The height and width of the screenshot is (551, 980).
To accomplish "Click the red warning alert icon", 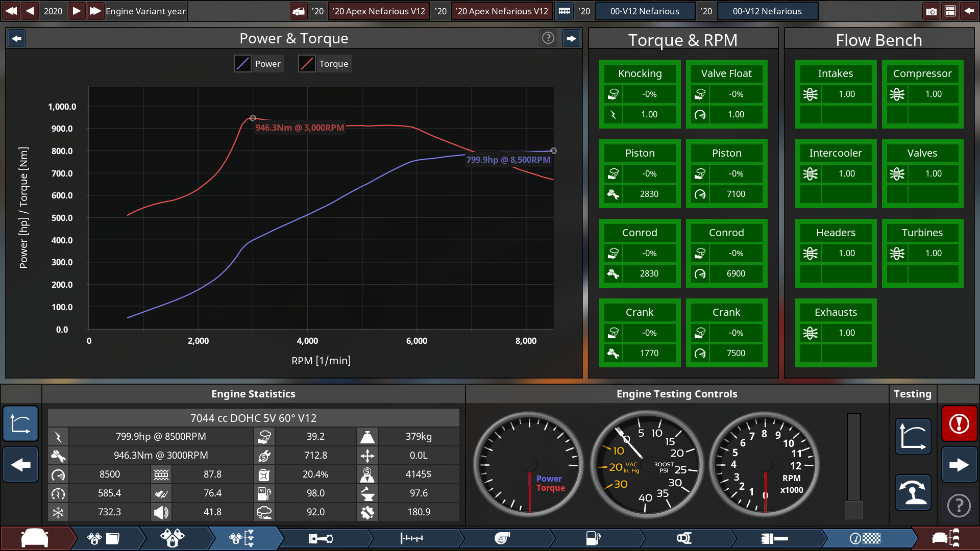I will [x=959, y=423].
